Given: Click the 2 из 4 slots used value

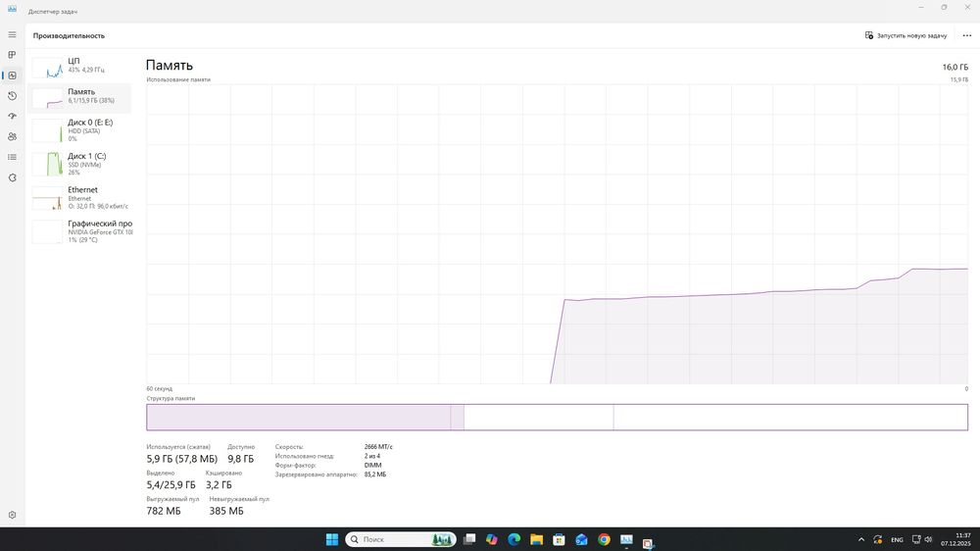Looking at the screenshot, I should point(371,456).
